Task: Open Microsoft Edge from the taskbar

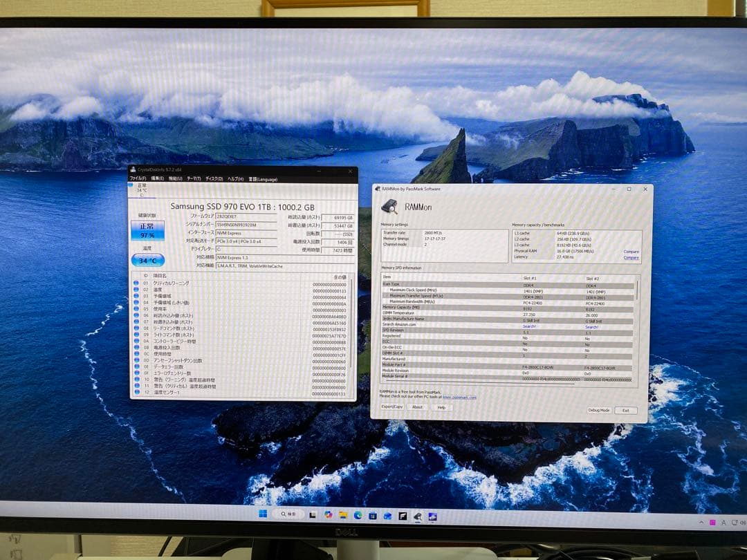Action: 358,515
